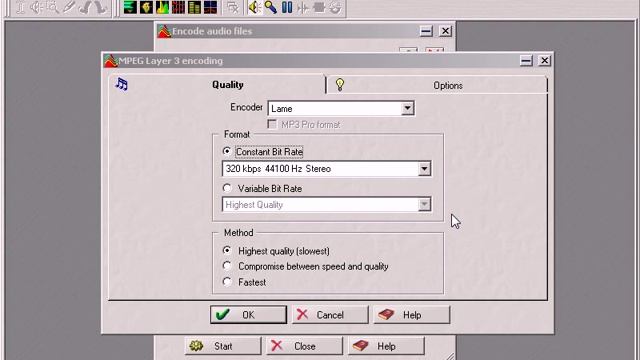Click the yellow speaker toolbar icon

(x=255, y=7)
